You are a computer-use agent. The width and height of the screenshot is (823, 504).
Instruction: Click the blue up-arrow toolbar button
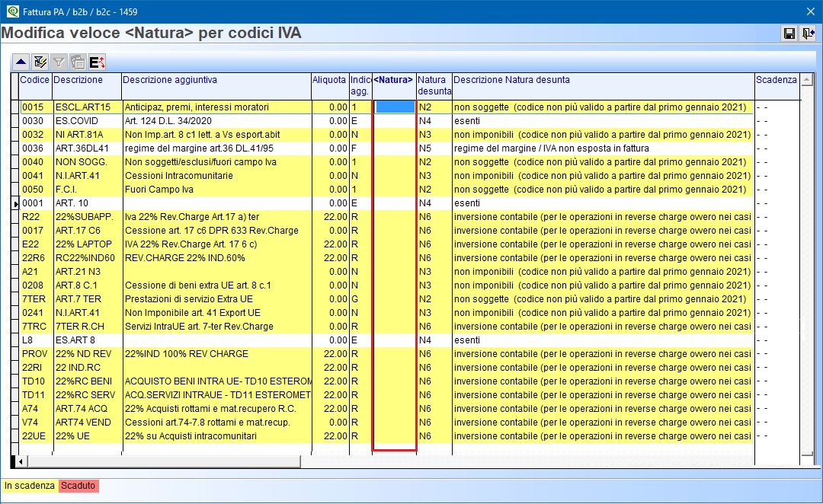[x=21, y=62]
